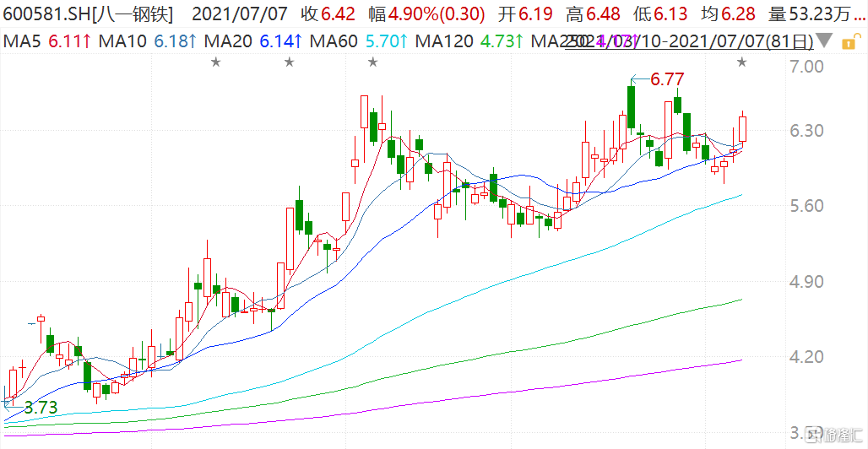Screen dimensions: 868x449
Task: Click the change 幅4.90%(0.30) value
Action: click(428, 15)
